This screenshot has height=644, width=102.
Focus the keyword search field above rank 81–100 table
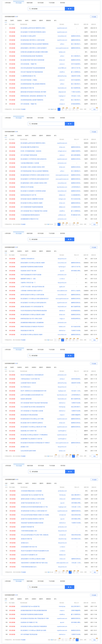(x=47, y=355)
